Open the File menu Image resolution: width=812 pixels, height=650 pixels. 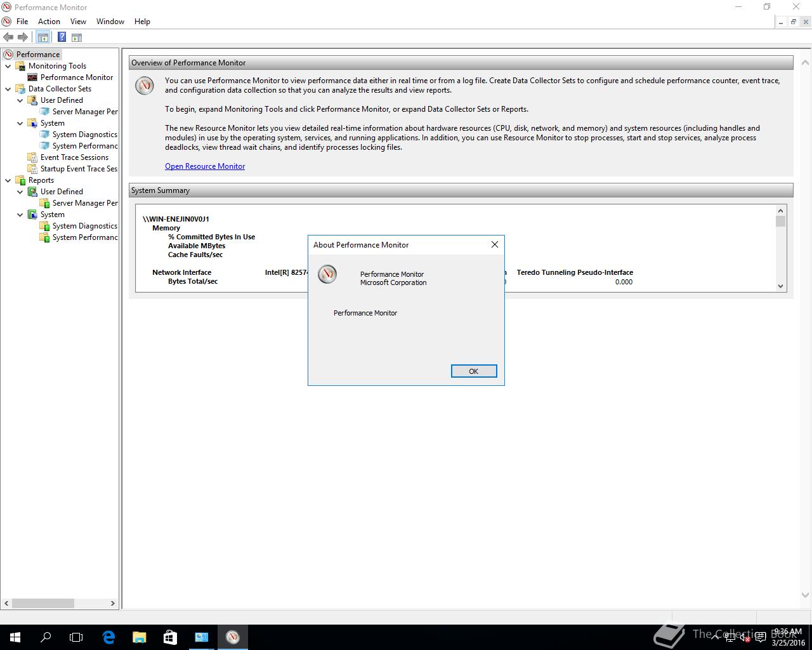(22, 22)
